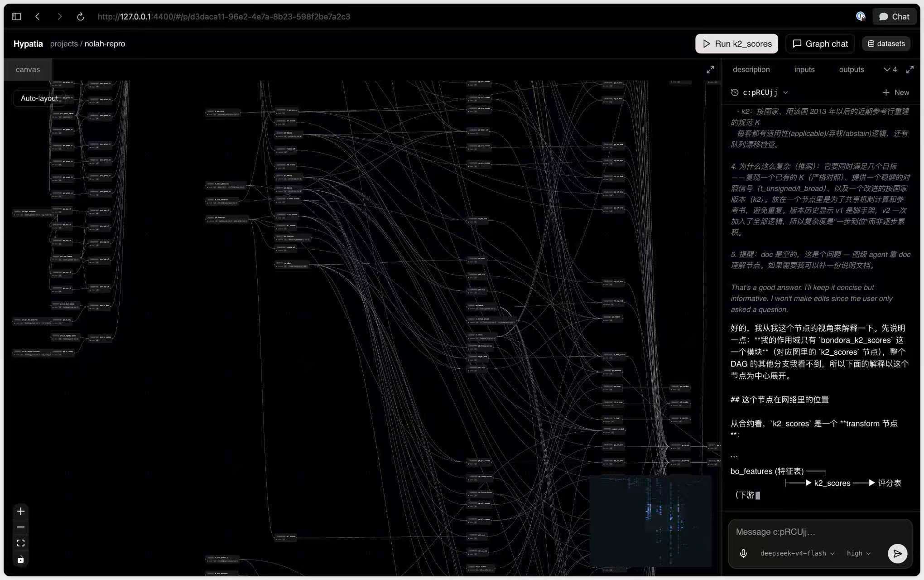The width and height of the screenshot is (924, 580).
Task: Open the c:pRCUjj conversation dropdown
Action: click(x=765, y=92)
